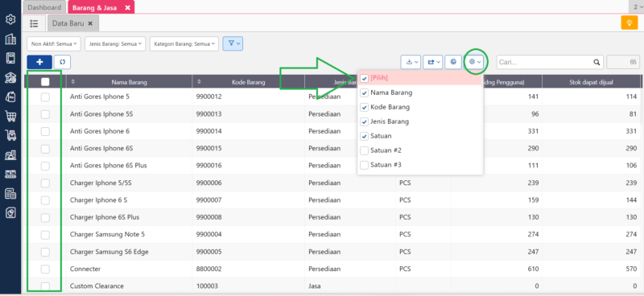644x296 pixels.
Task: Click the orange lightbulb tips button
Action: click(x=630, y=23)
